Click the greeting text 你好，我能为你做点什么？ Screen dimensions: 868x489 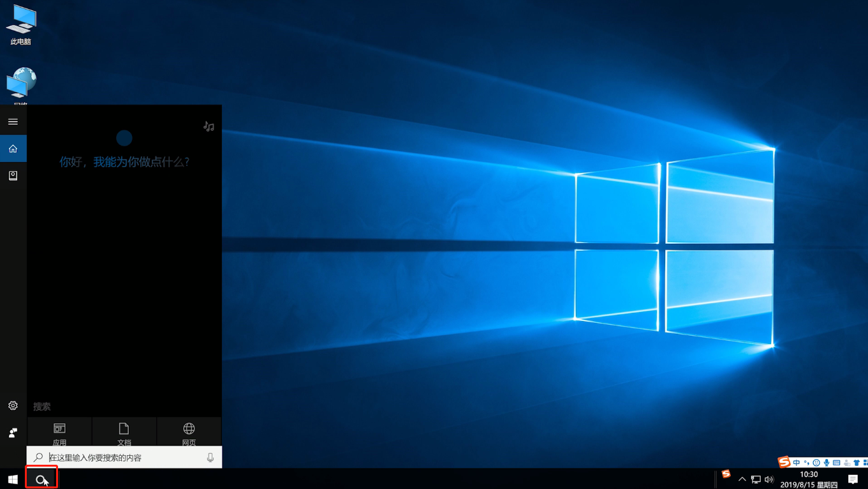click(124, 162)
